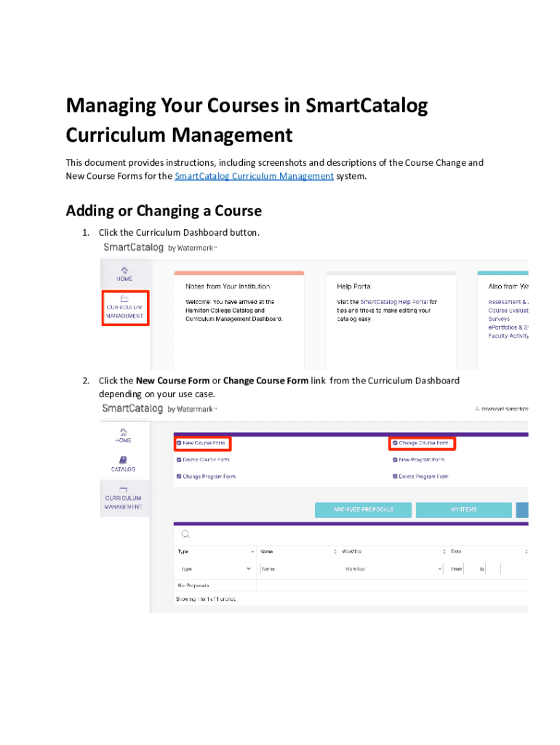Toggle the New Course Form checkbox icon
Screen dimensions: 560x745
point(179,443)
